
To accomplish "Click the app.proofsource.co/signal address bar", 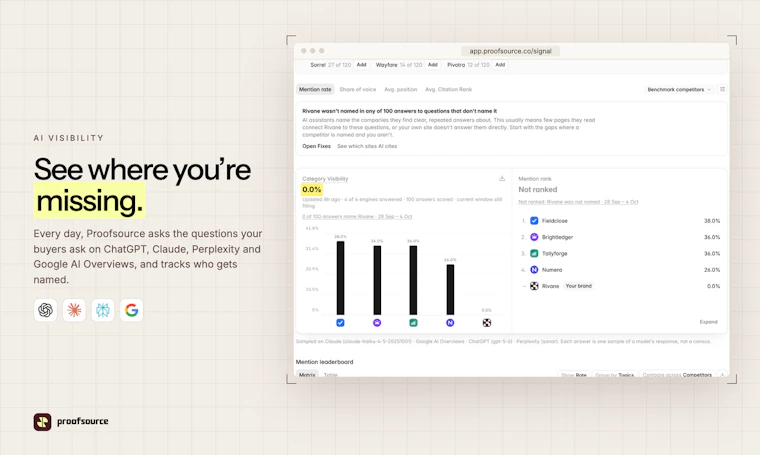I will pyautogui.click(x=510, y=51).
